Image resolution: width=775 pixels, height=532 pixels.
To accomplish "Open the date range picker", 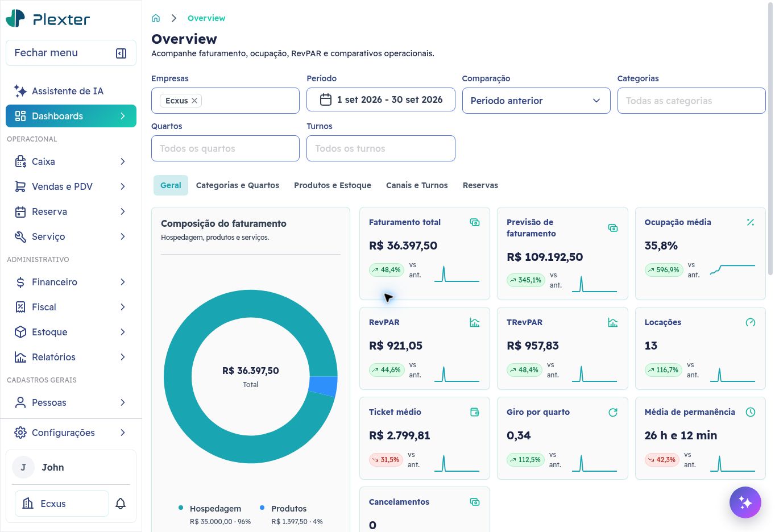I will pos(381,99).
